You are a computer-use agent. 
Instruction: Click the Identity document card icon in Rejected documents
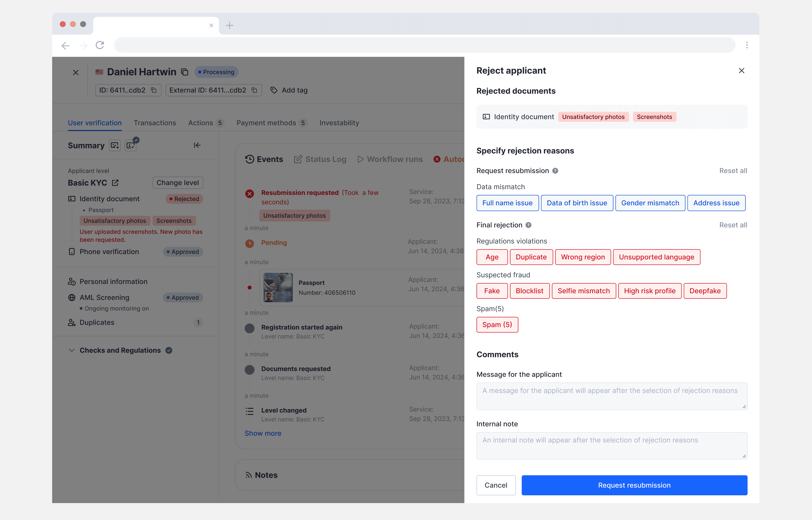[486, 117]
